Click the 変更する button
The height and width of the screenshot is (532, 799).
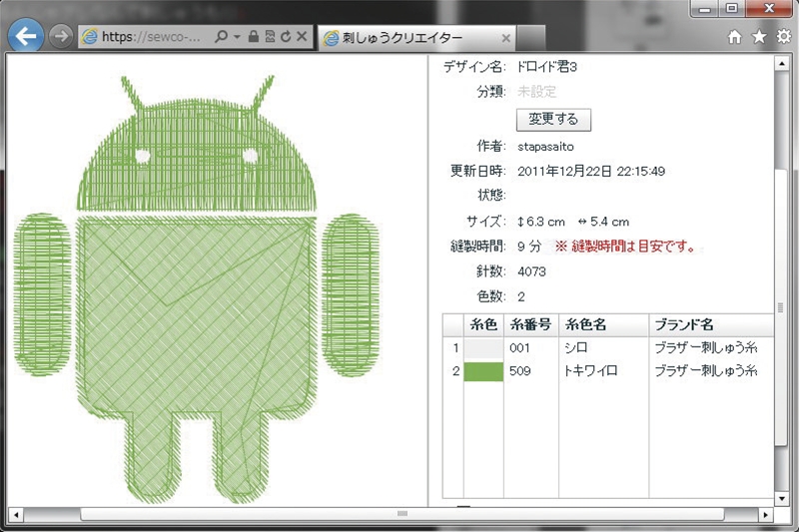[553, 120]
